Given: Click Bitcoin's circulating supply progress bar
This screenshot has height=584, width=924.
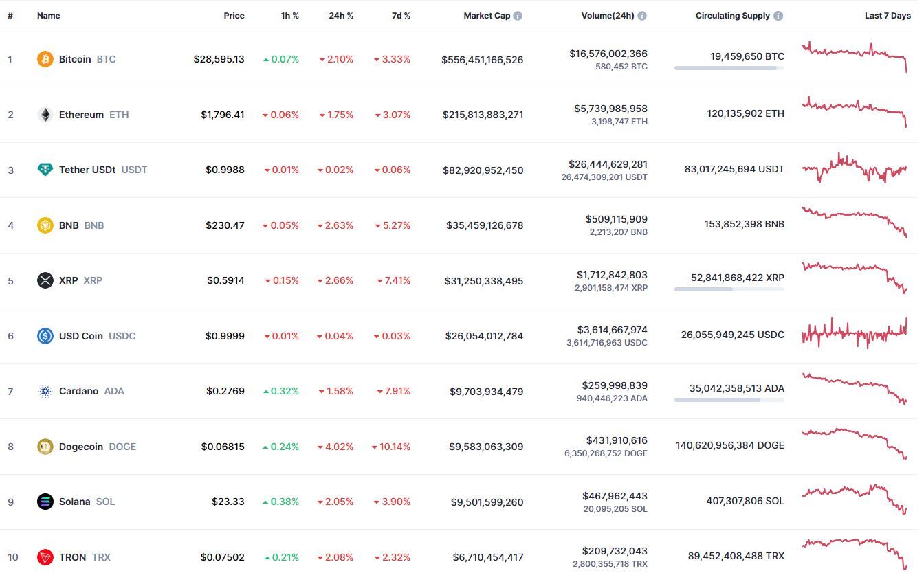Looking at the screenshot, I should pyautogui.click(x=729, y=68).
